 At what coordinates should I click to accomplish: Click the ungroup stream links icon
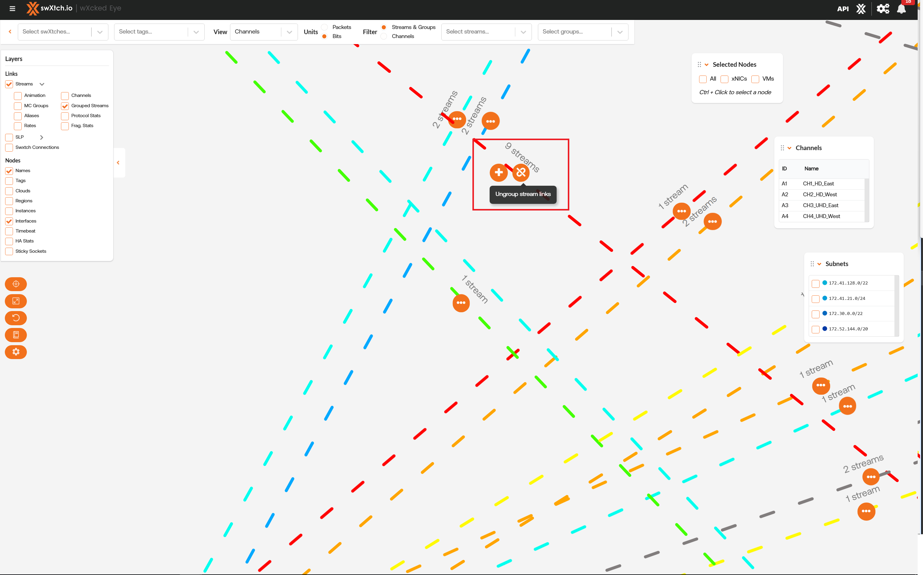coord(521,173)
